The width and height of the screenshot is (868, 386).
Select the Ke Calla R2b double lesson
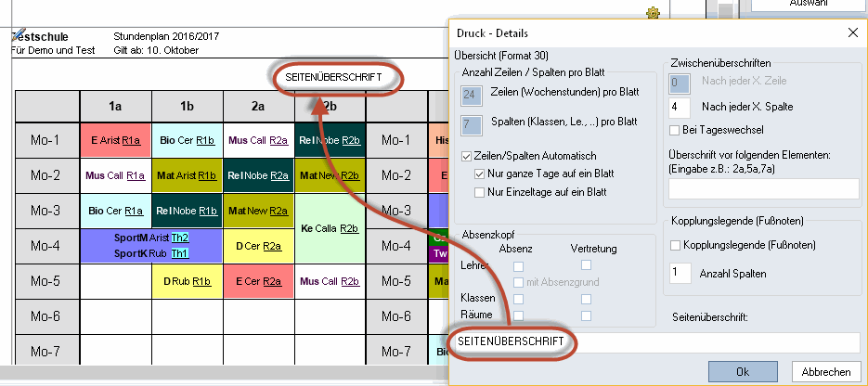click(330, 228)
